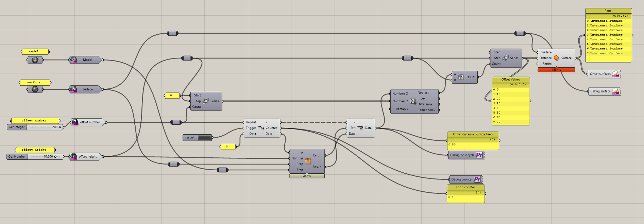Click the Loop End icon beside Exit
This screenshot has width=644, height=224.
[360, 128]
